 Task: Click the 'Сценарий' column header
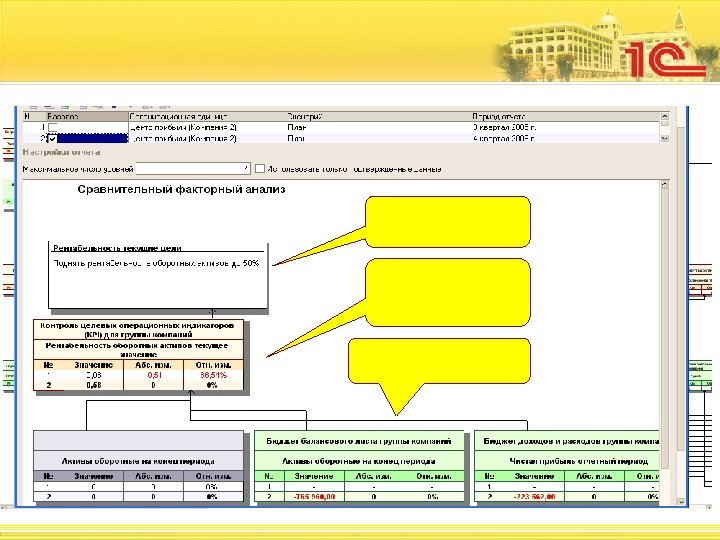pyautogui.click(x=379, y=117)
